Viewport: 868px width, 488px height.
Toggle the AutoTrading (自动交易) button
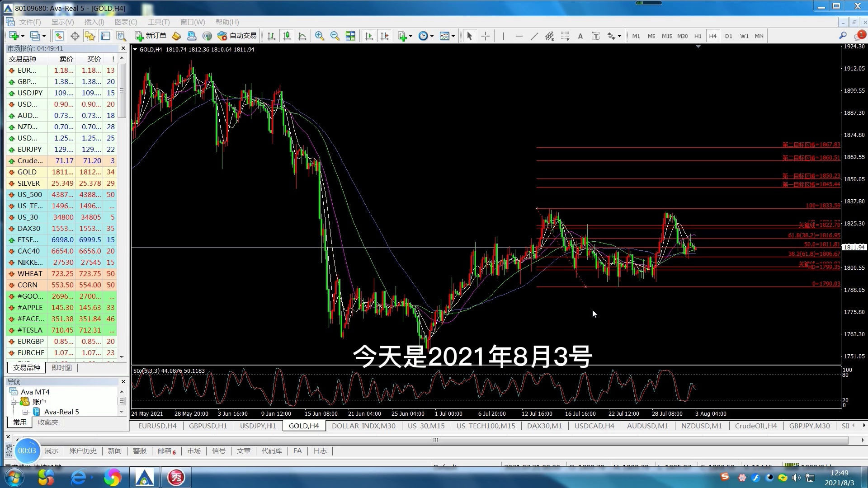tap(237, 36)
